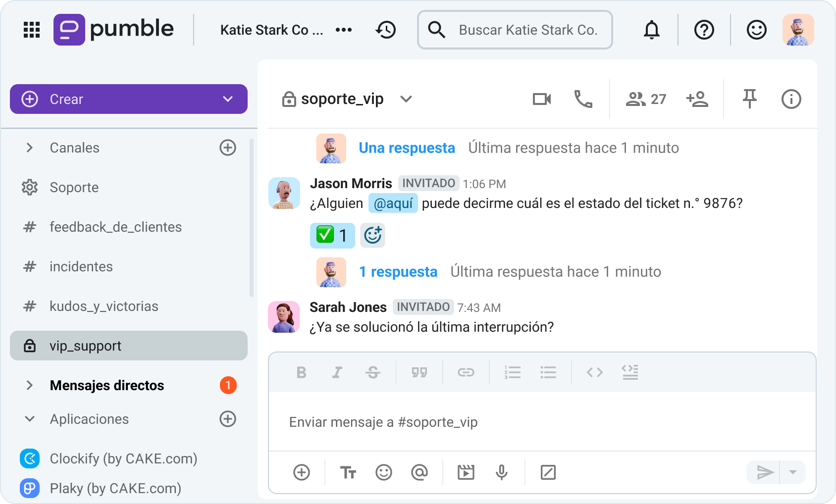Open emoji picker in the message composer
836x504 pixels.
point(384,472)
